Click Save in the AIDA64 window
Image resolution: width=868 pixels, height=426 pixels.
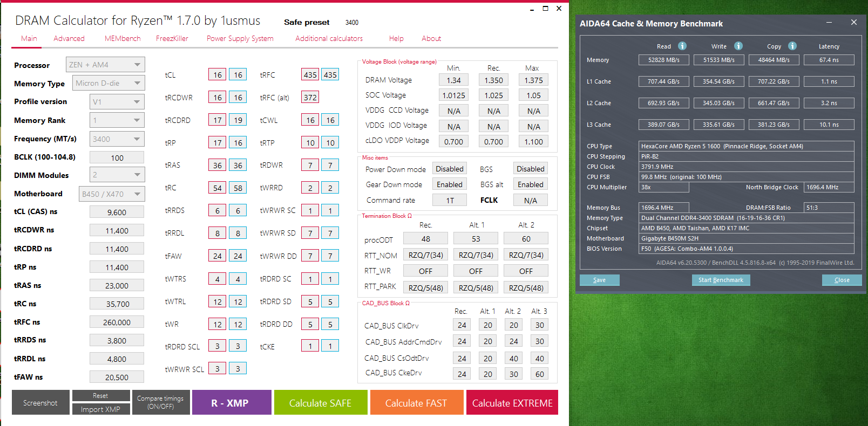(x=600, y=280)
